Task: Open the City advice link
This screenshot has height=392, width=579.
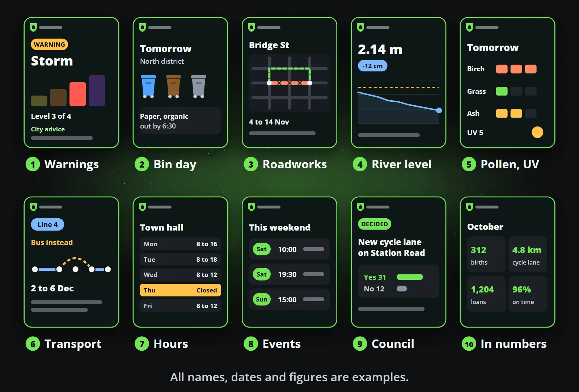Action: point(48,129)
